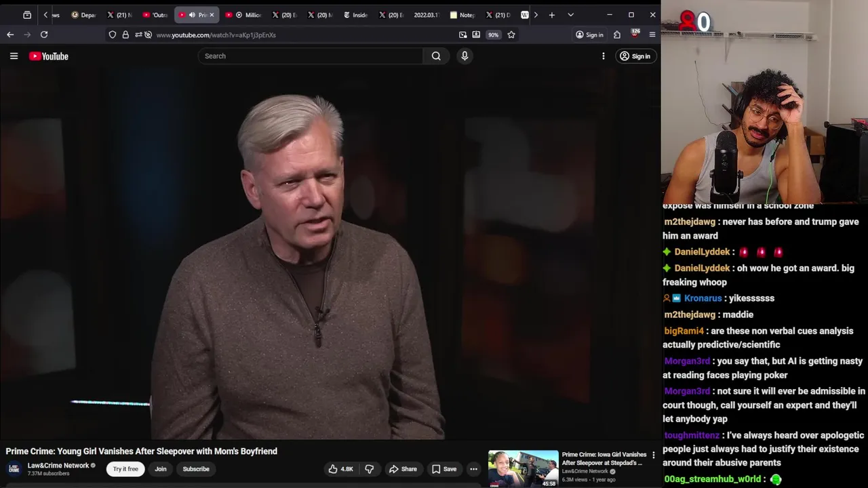Open more actions three-dot menu under video
Image resolution: width=868 pixels, height=488 pixels.
point(473,469)
